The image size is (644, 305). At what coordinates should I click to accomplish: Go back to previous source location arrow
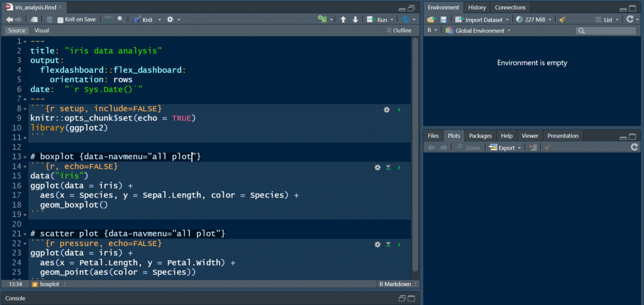click(x=9, y=19)
